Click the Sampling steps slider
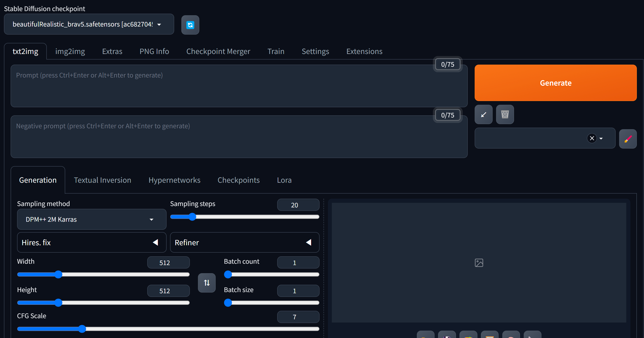Screen dimensions: 644x338 pos(244,217)
